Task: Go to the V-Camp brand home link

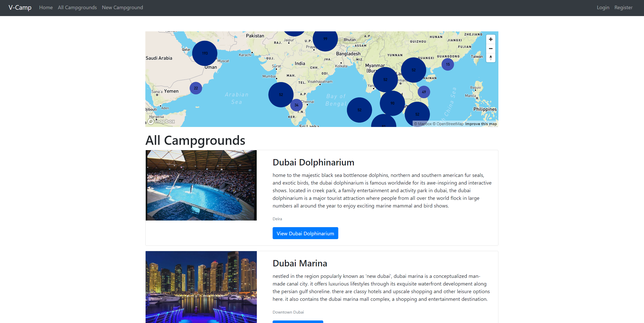Action: tap(20, 8)
